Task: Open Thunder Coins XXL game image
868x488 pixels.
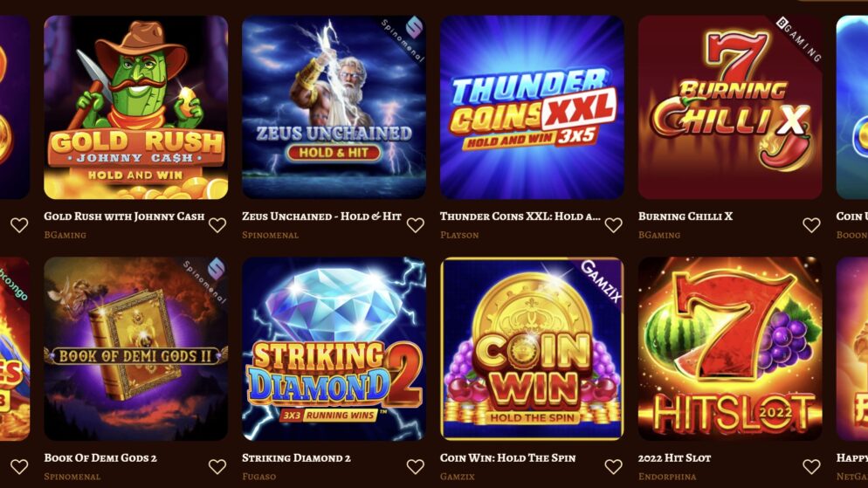Action: click(532, 107)
